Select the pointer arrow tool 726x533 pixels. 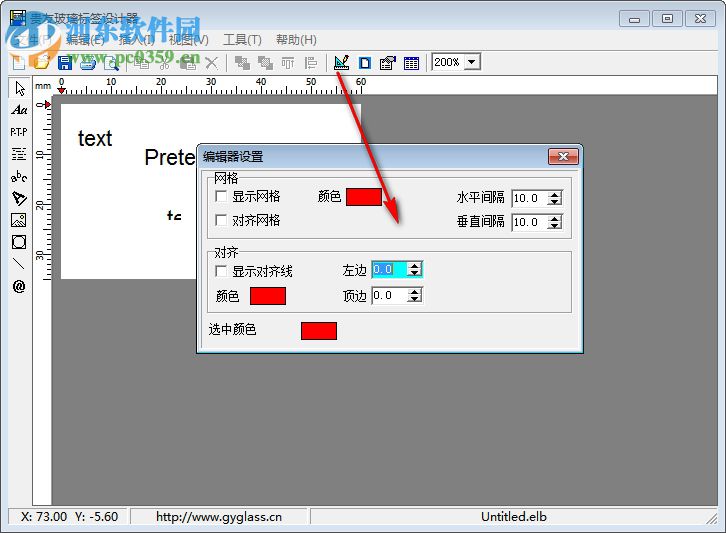pos(19,88)
